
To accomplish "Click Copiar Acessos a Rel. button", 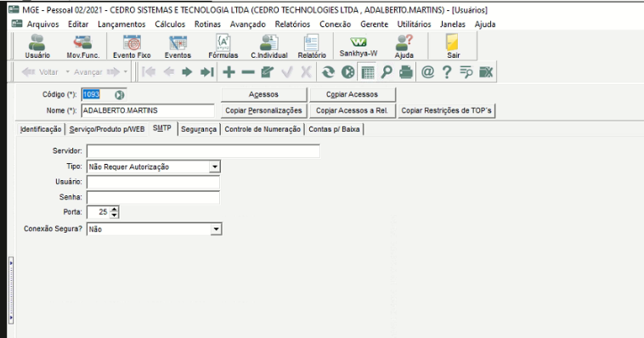I will click(x=352, y=111).
